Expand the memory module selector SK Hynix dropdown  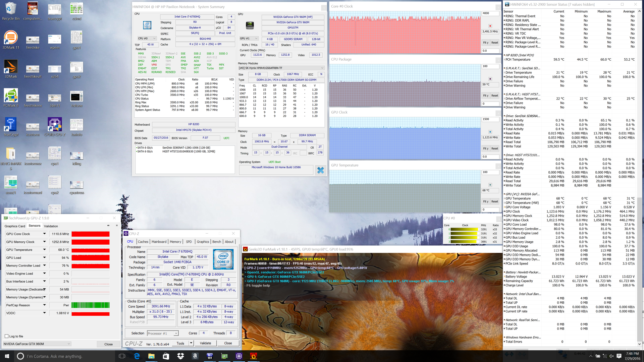click(281, 68)
